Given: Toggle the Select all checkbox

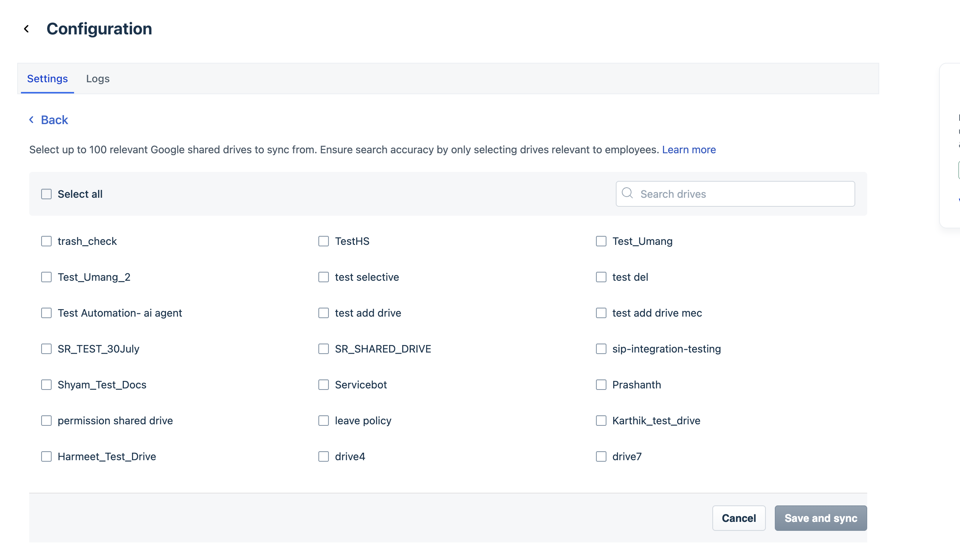Looking at the screenshot, I should click(46, 194).
